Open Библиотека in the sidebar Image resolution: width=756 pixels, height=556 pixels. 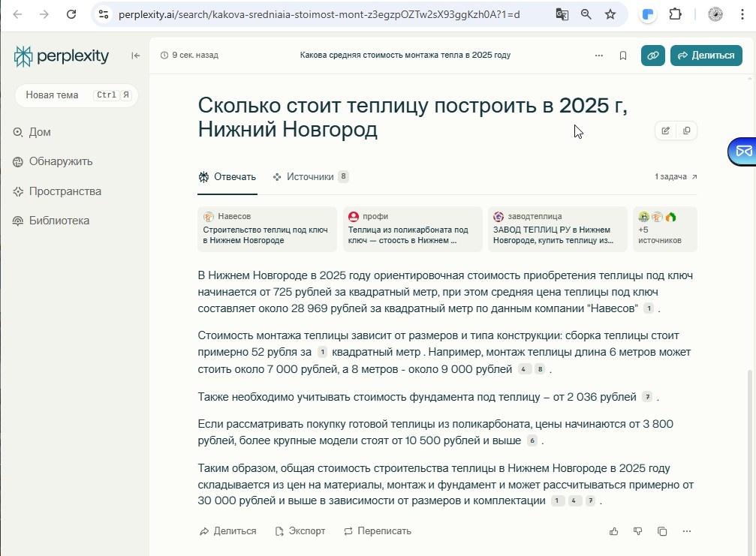pos(51,221)
